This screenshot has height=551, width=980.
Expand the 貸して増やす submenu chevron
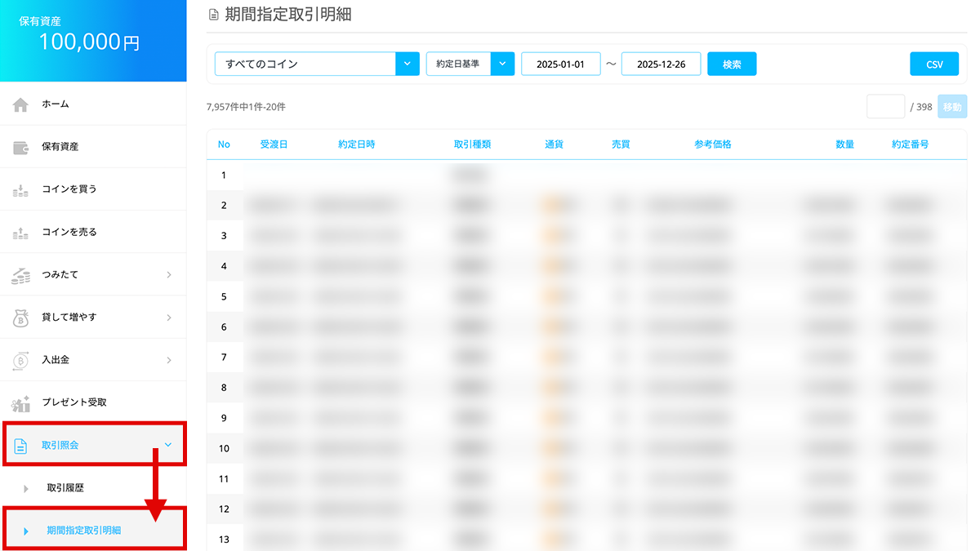point(169,318)
